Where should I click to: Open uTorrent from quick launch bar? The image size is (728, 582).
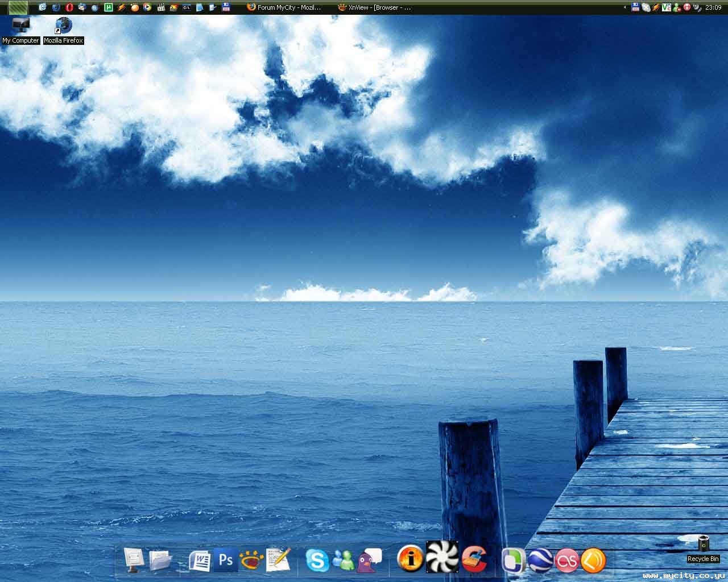click(x=108, y=7)
